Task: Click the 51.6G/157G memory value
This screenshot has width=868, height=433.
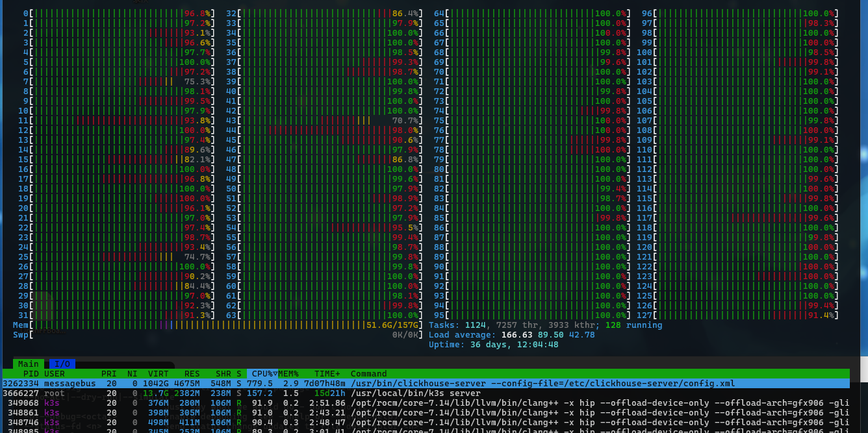Action: click(392, 325)
